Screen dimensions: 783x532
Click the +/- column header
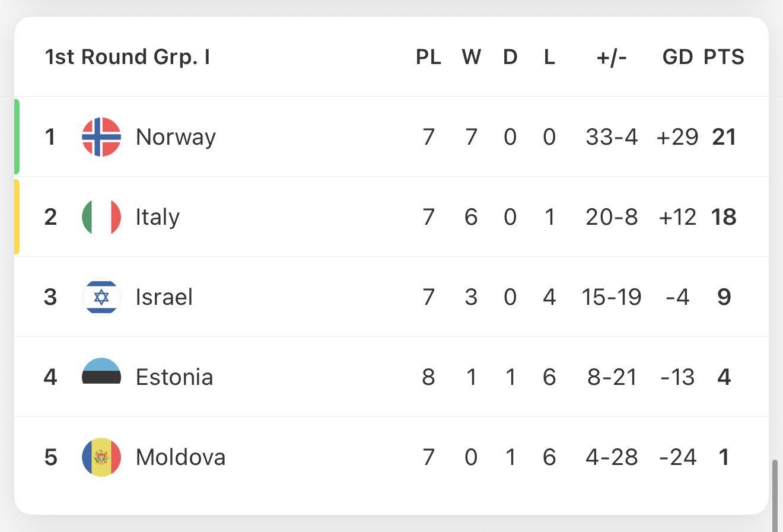tap(612, 57)
